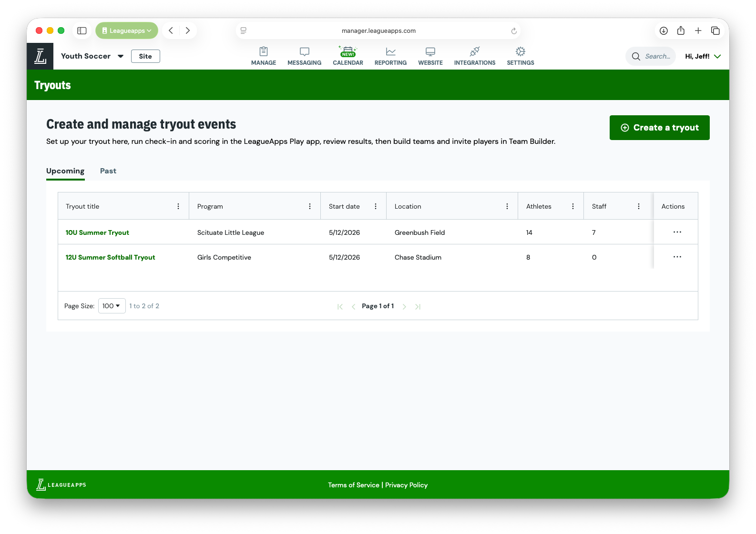Open the Privacy Policy link
The width and height of the screenshot is (756, 534).
click(407, 485)
